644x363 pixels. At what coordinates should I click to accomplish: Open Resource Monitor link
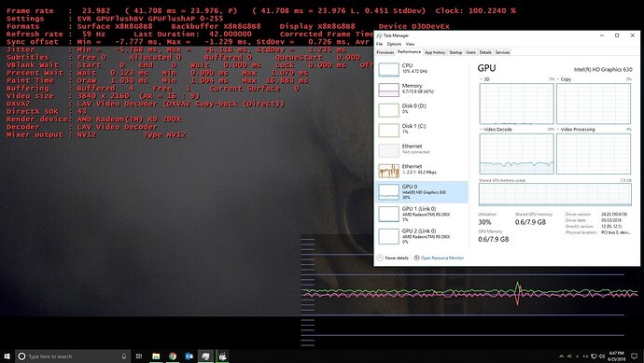pos(439,258)
